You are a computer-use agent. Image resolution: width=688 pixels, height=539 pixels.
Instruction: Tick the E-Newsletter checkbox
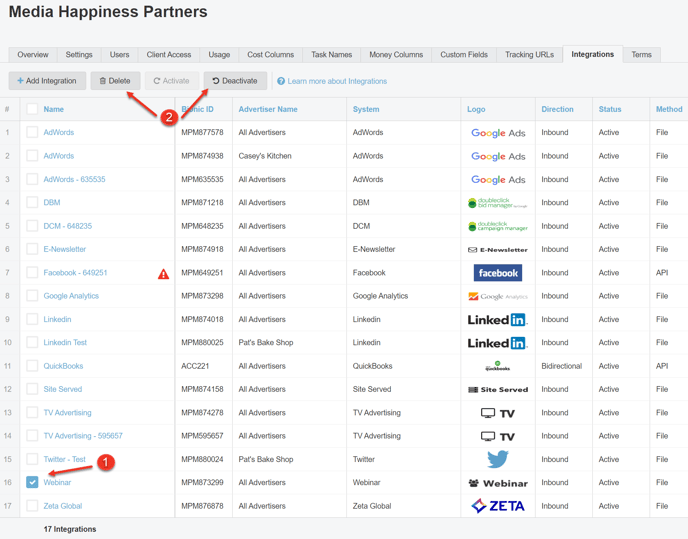pos(32,249)
